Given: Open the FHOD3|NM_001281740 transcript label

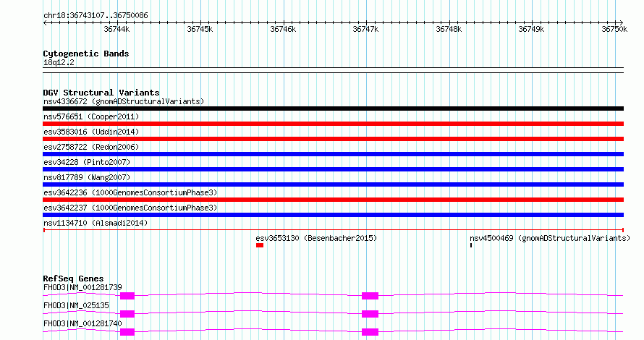Looking at the screenshot, I should tap(82, 323).
